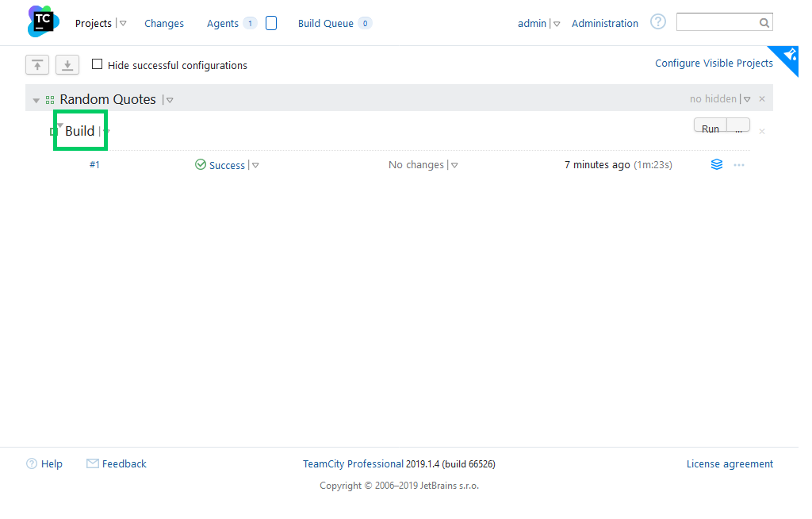The image size is (812, 519).
Task: View build artifacts via the layers icon
Action: click(x=717, y=164)
